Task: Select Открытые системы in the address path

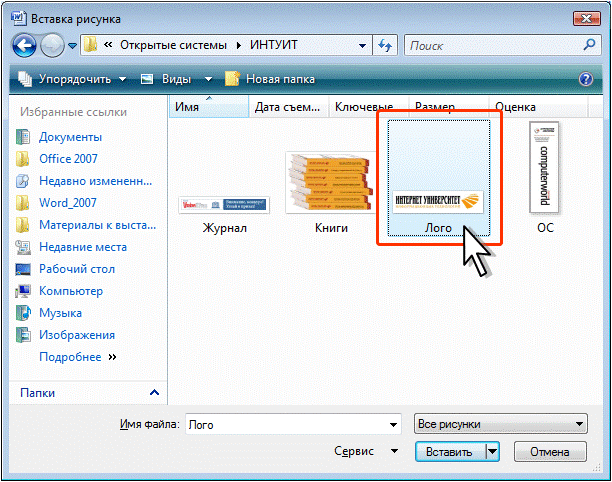Action: tap(173, 45)
